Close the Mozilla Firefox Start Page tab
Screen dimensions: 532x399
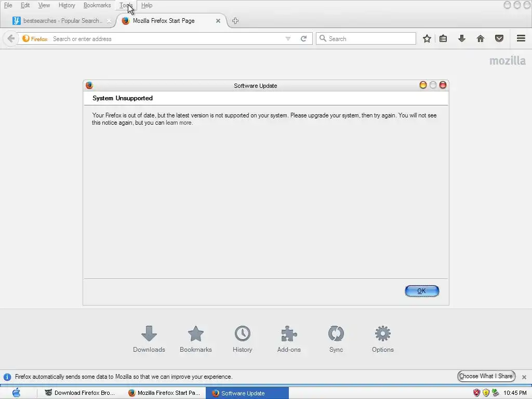218,21
